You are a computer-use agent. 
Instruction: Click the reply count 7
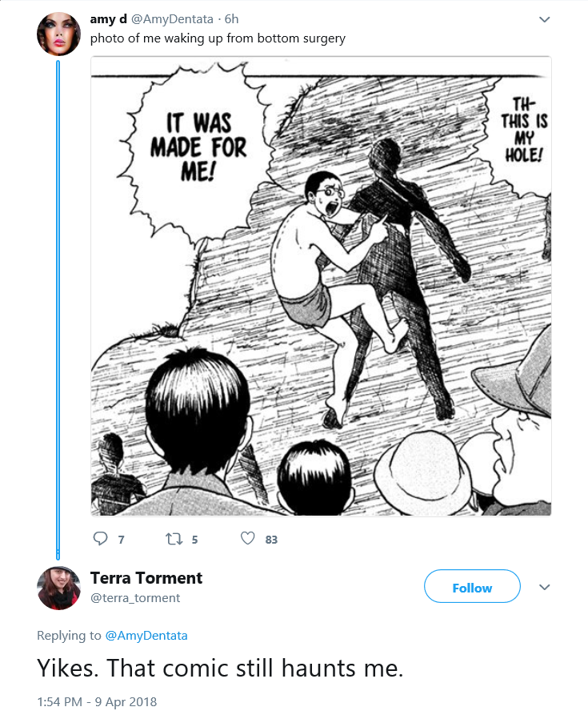click(121, 540)
